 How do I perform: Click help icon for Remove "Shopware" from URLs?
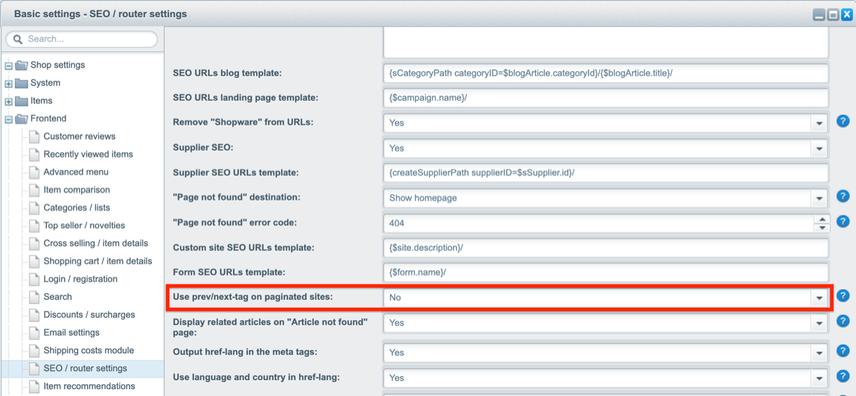pyautogui.click(x=843, y=121)
